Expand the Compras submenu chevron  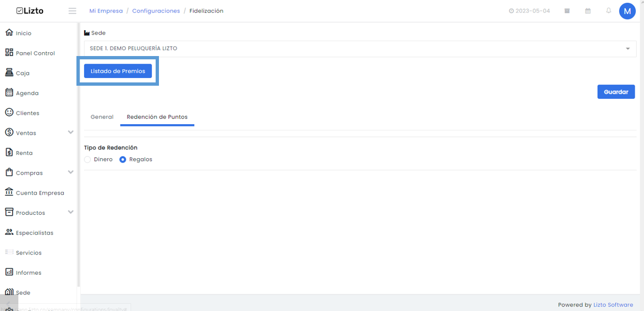pos(70,172)
